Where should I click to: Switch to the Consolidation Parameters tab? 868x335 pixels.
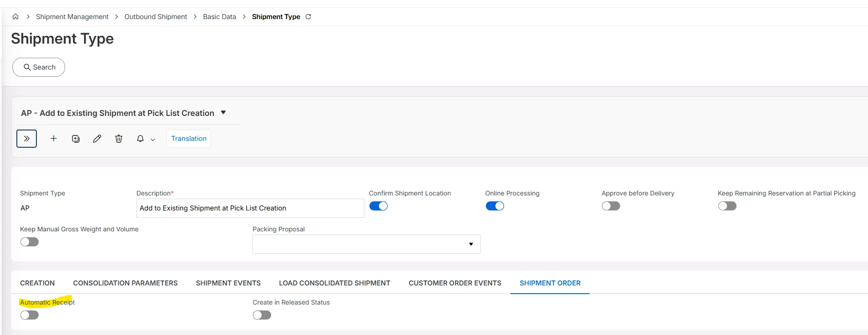tap(125, 283)
